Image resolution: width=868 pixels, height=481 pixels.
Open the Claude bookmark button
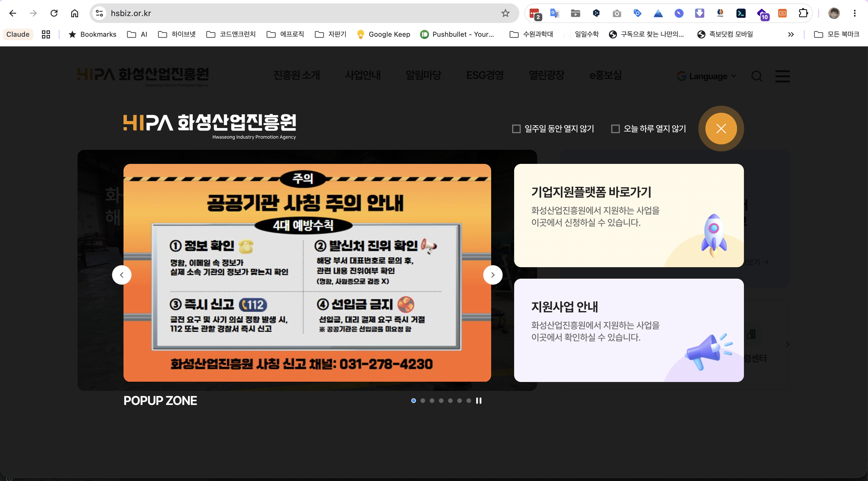[x=18, y=34]
